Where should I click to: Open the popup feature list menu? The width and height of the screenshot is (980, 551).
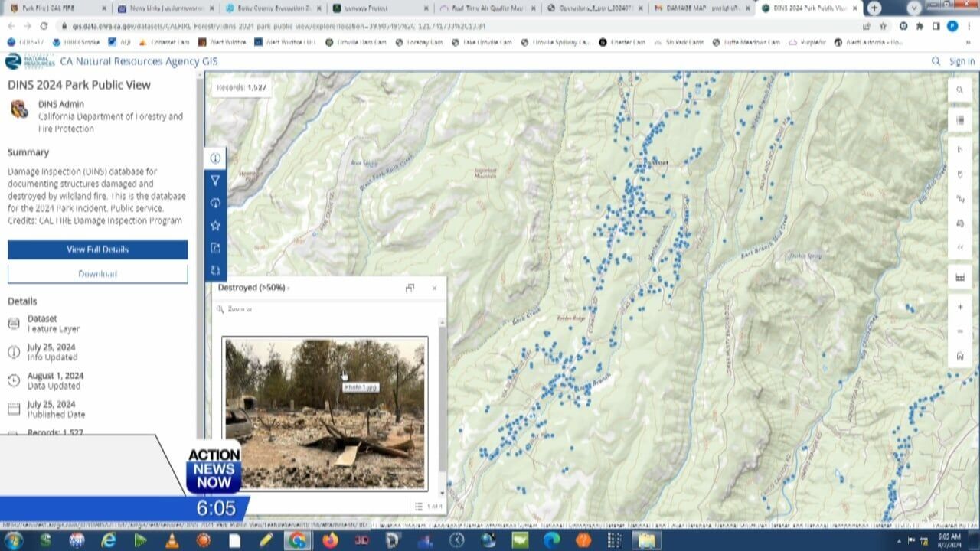(419, 506)
